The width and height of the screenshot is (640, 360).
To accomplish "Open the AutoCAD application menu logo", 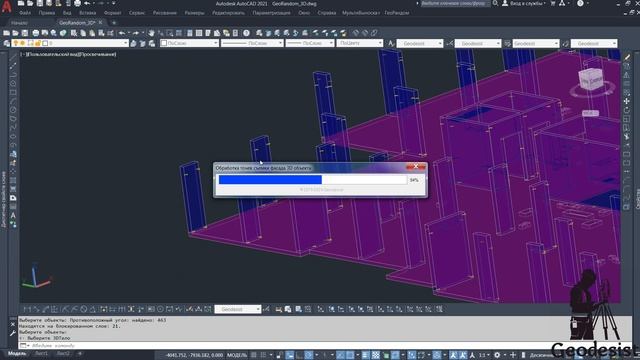I will pos(7,7).
